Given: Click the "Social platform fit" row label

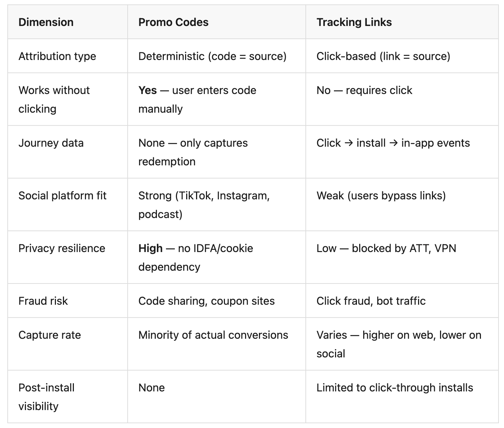Looking at the screenshot, I should click(x=63, y=196).
